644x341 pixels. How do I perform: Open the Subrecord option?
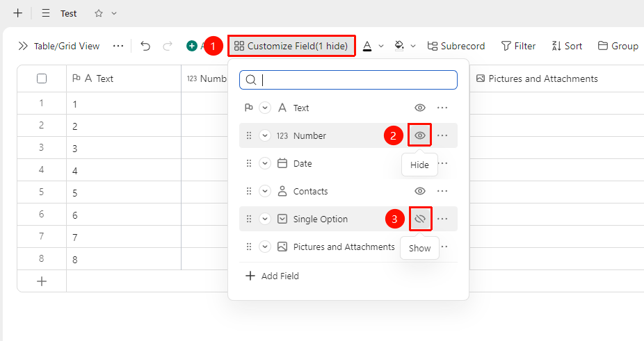(x=456, y=46)
